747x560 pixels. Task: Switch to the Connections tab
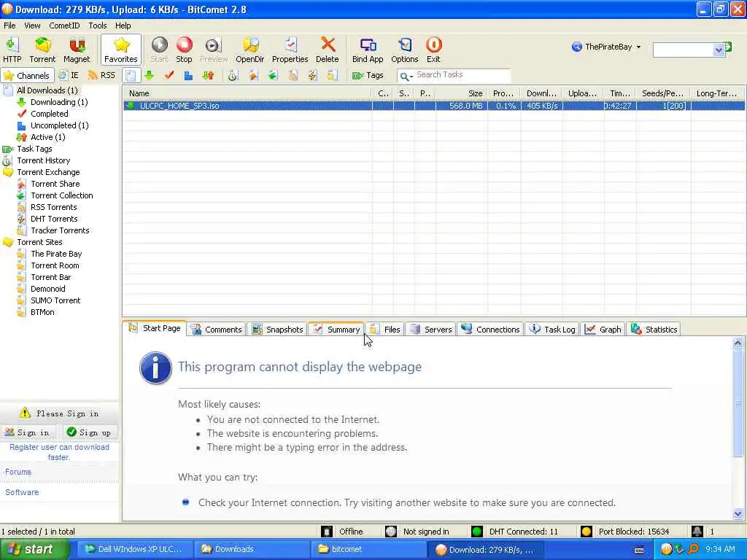491,329
